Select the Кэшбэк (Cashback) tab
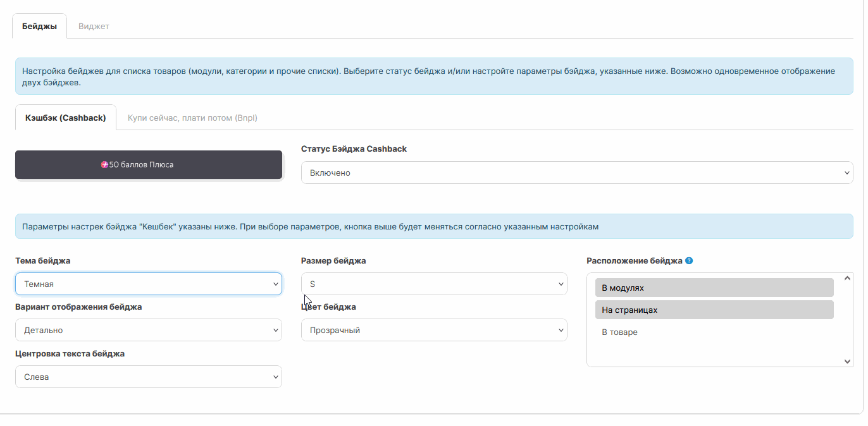 tap(65, 118)
